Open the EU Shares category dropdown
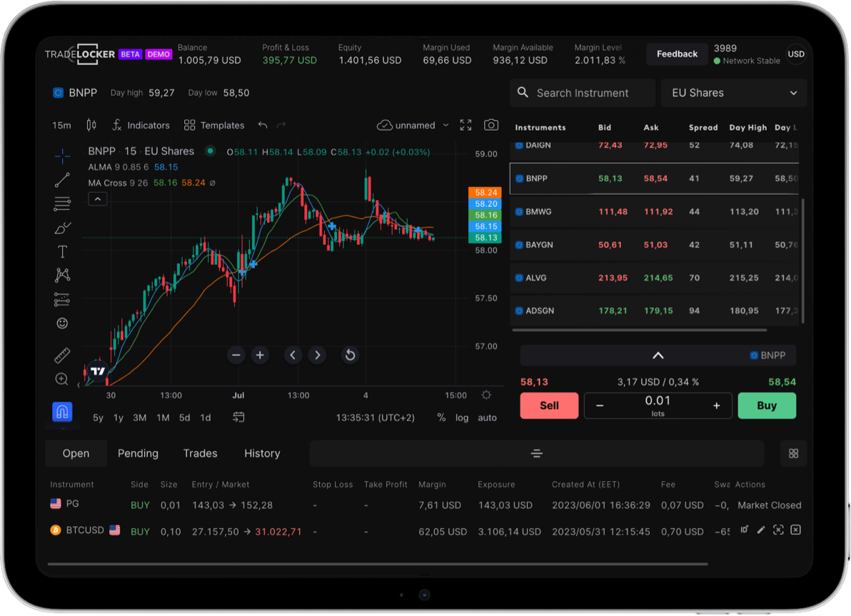Viewport: 851px width, 616px height. point(734,93)
